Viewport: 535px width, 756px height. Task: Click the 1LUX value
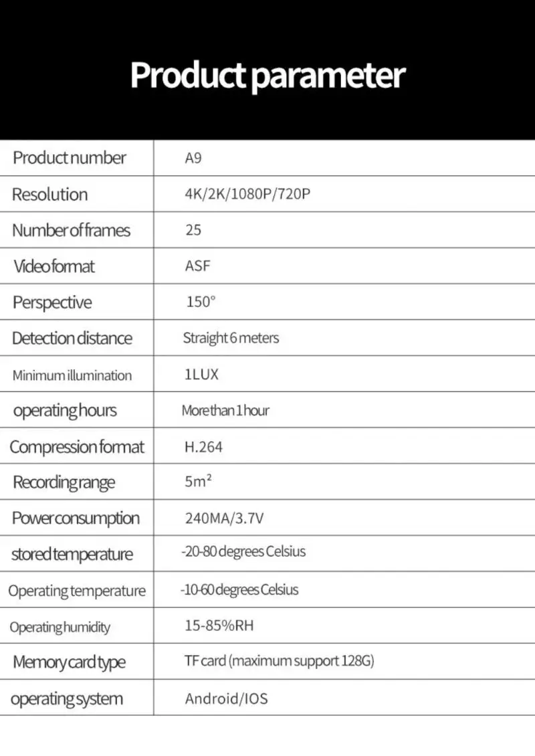[201, 374]
